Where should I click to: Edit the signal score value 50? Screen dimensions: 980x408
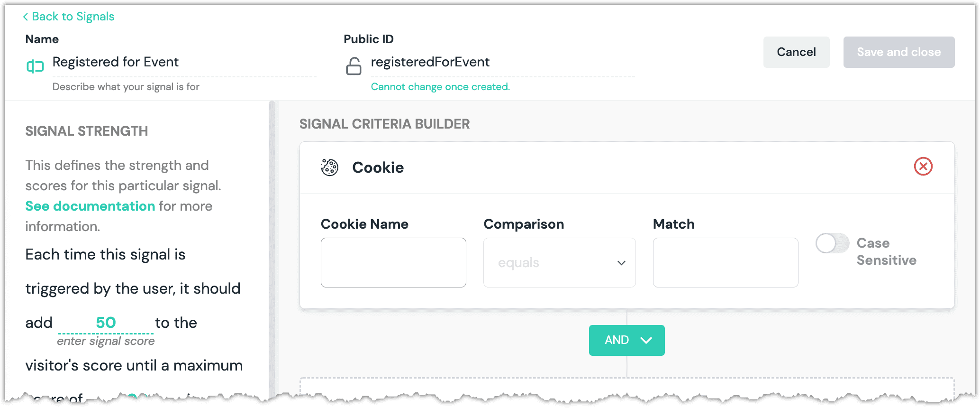pyautogui.click(x=106, y=323)
